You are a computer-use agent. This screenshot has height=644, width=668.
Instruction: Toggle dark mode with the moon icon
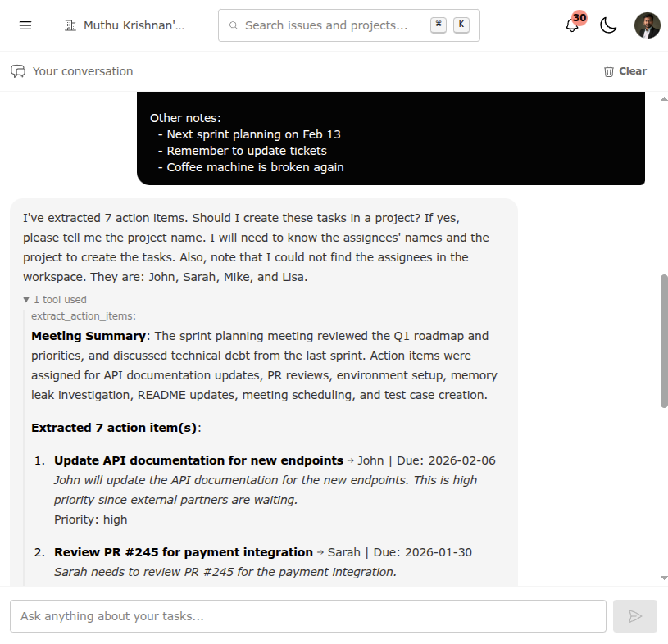pos(608,25)
